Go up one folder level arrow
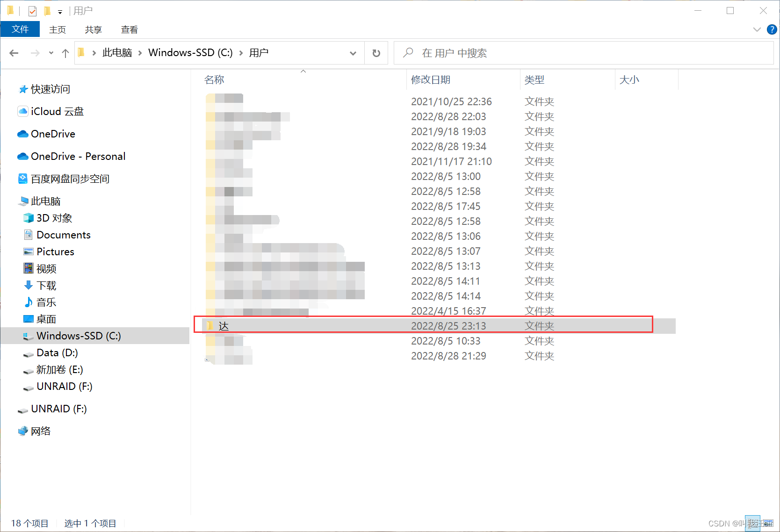 [x=65, y=53]
